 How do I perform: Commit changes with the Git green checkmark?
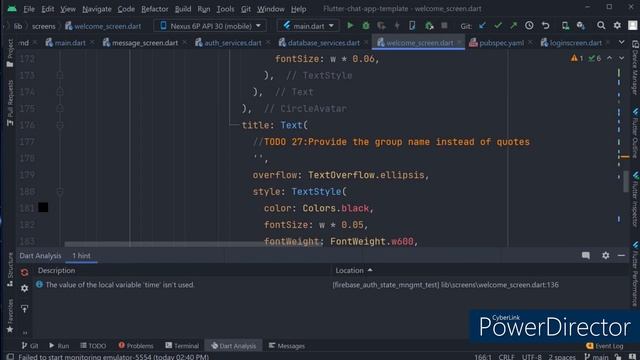coord(498,26)
